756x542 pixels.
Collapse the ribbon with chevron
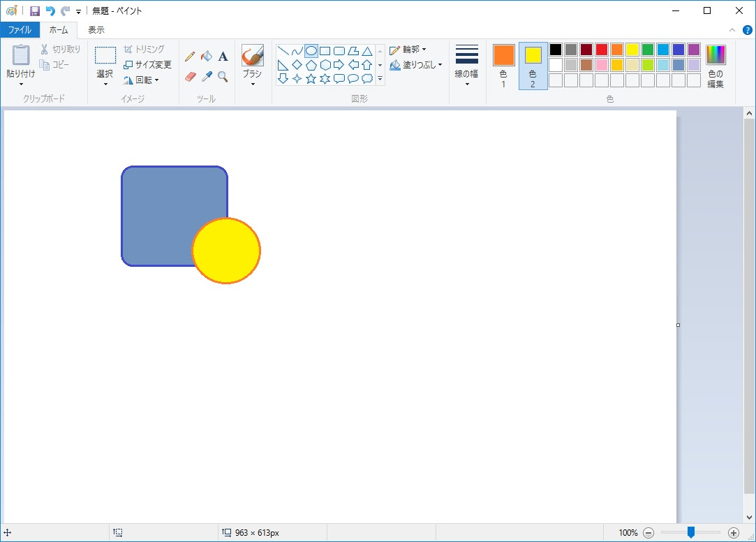click(x=732, y=30)
